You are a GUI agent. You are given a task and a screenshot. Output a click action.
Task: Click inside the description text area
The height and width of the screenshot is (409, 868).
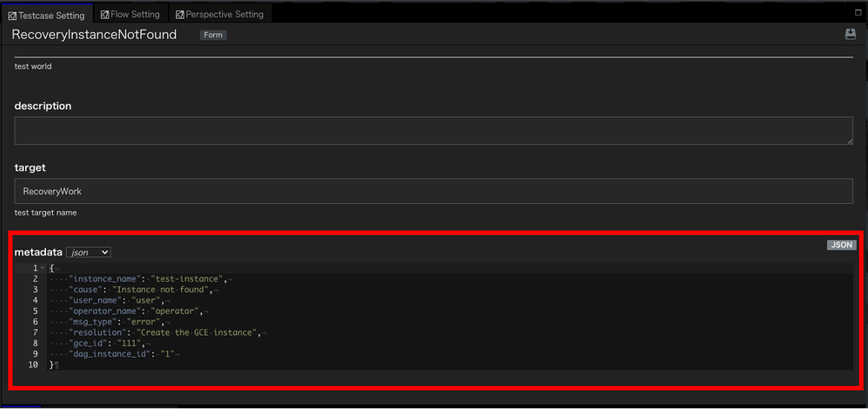(433, 131)
